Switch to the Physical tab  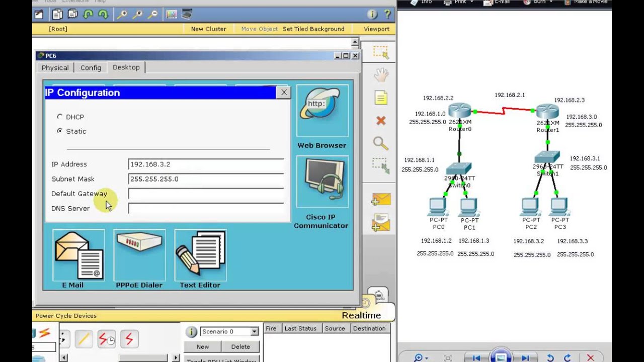55,68
